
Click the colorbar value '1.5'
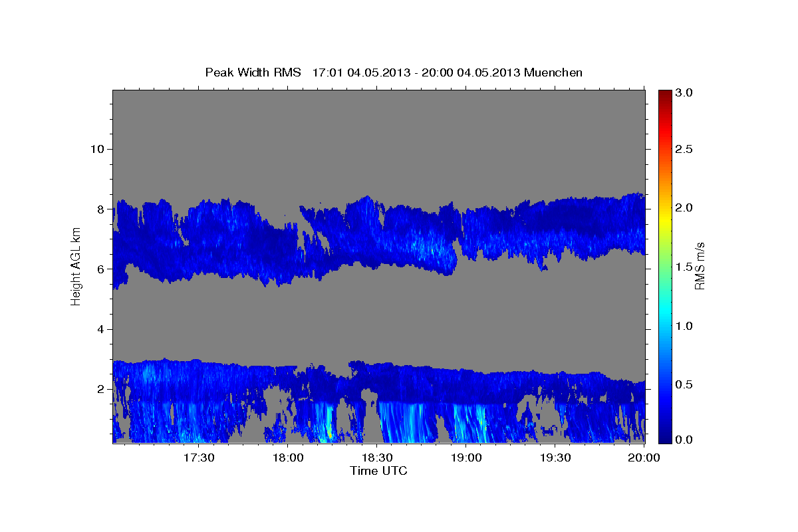(x=684, y=267)
